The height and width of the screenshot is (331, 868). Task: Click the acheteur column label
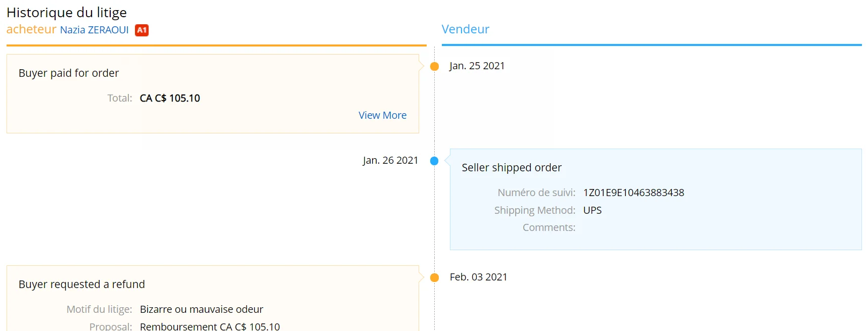point(31,29)
